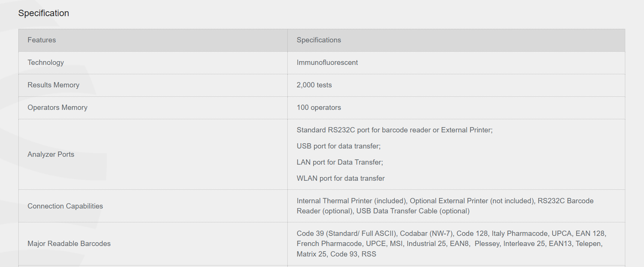The width and height of the screenshot is (644, 267).
Task: Select the Specifications column header
Action: (319, 40)
